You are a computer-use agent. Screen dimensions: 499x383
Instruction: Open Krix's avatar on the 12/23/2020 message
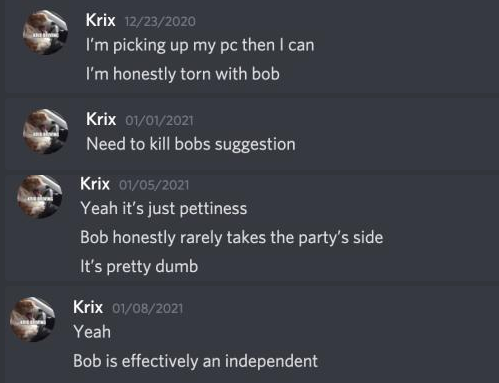46,32
